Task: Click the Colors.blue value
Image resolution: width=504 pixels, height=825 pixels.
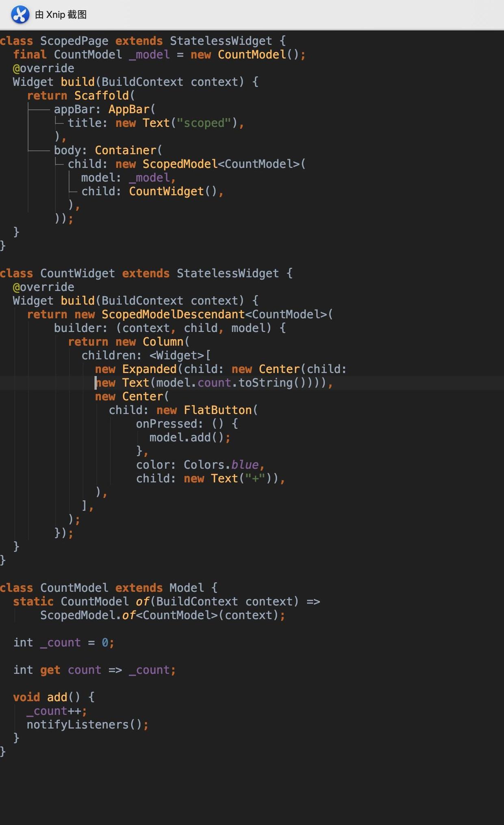Action: 221,465
